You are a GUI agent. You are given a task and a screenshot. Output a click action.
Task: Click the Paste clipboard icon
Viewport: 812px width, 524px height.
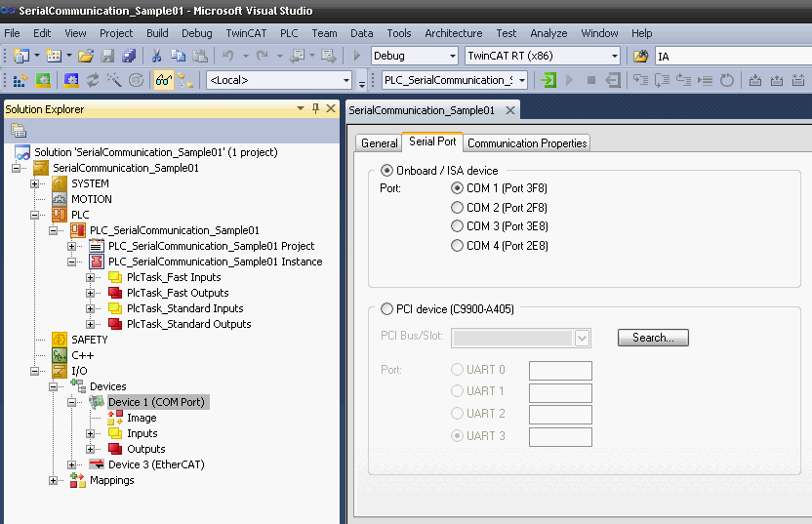pyautogui.click(x=200, y=56)
